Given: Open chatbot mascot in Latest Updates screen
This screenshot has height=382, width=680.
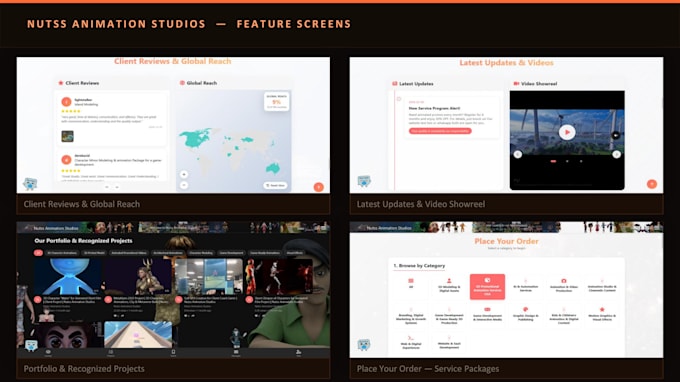Looking at the screenshot, I should click(x=364, y=181).
